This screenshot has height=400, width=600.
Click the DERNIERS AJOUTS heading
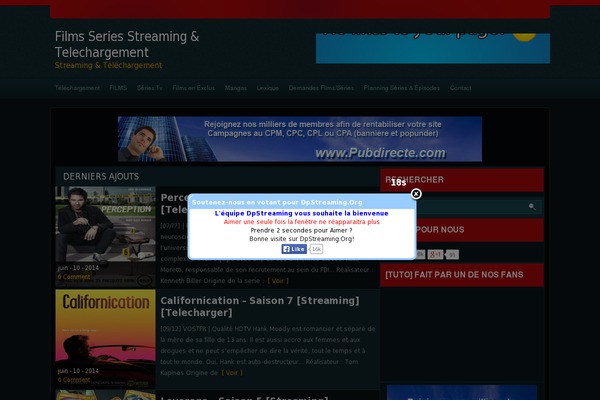coord(101,176)
